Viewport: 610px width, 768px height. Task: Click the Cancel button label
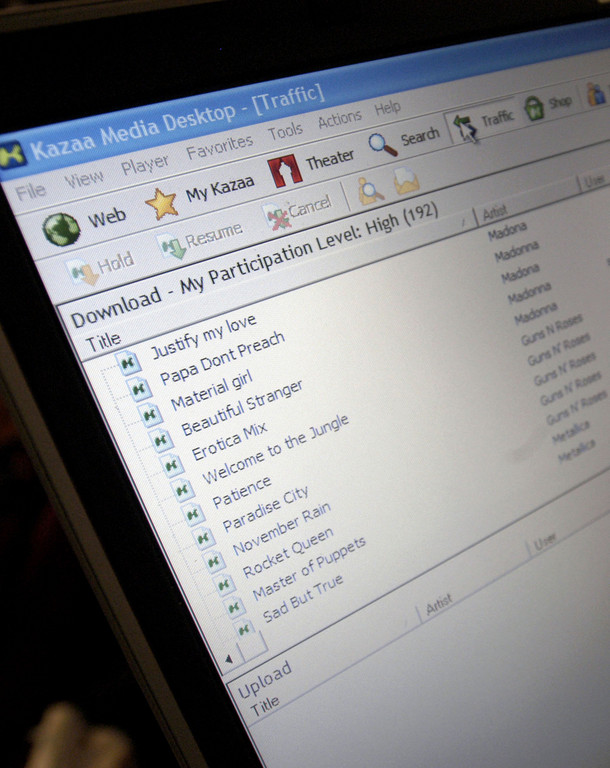pyautogui.click(x=310, y=207)
